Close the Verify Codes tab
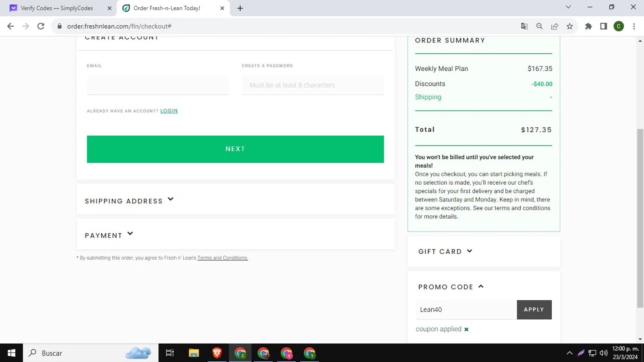This screenshot has width=644, height=362. pyautogui.click(x=109, y=8)
